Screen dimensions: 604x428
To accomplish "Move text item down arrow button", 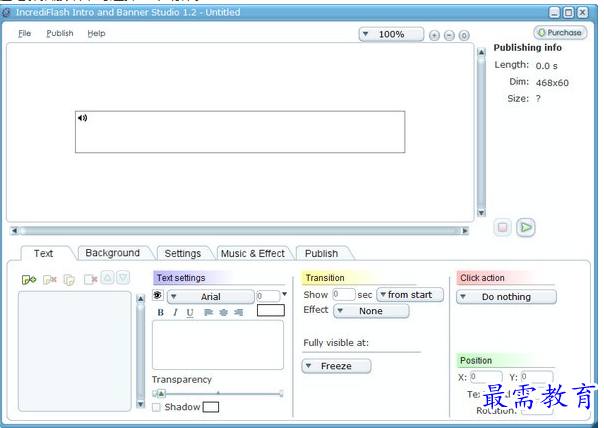I will (123, 277).
